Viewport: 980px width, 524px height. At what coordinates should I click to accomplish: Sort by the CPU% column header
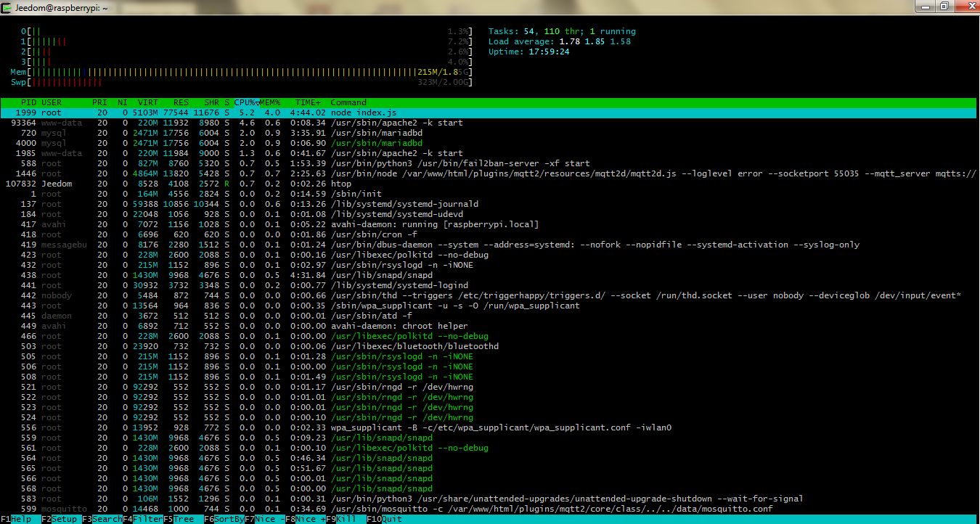point(245,102)
